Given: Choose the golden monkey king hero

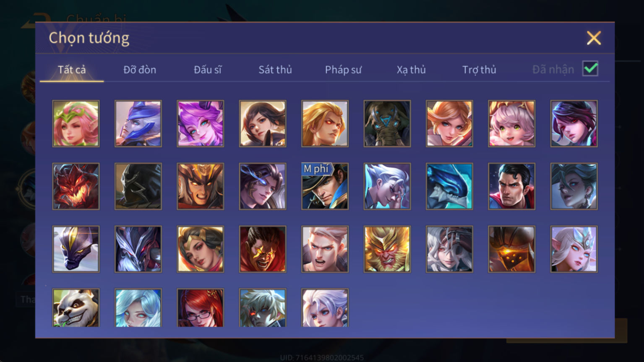Looking at the screenshot, I should (x=387, y=249).
